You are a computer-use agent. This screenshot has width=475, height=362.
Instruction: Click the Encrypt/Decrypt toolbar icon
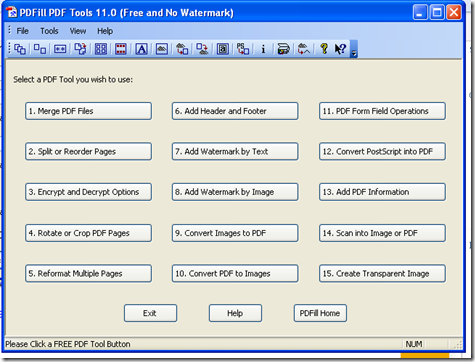coord(60,49)
